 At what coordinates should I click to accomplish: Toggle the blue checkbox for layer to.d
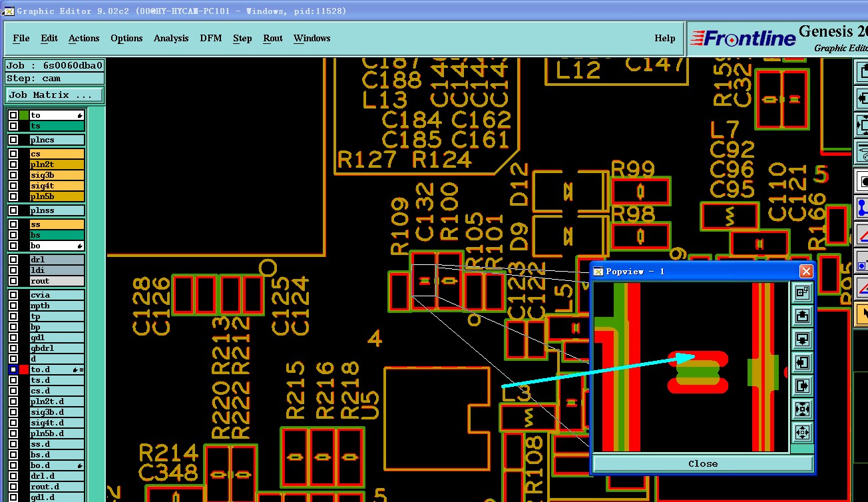[x=13, y=370]
